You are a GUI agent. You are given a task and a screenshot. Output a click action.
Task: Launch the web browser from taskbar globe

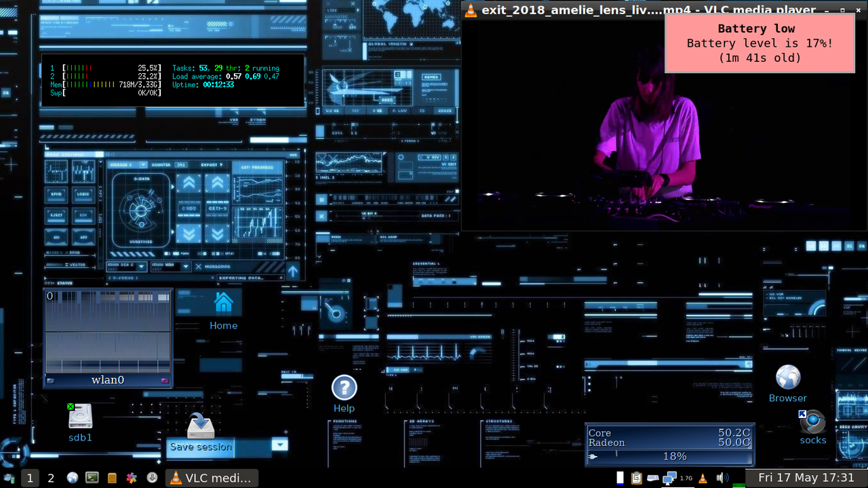tap(73, 478)
